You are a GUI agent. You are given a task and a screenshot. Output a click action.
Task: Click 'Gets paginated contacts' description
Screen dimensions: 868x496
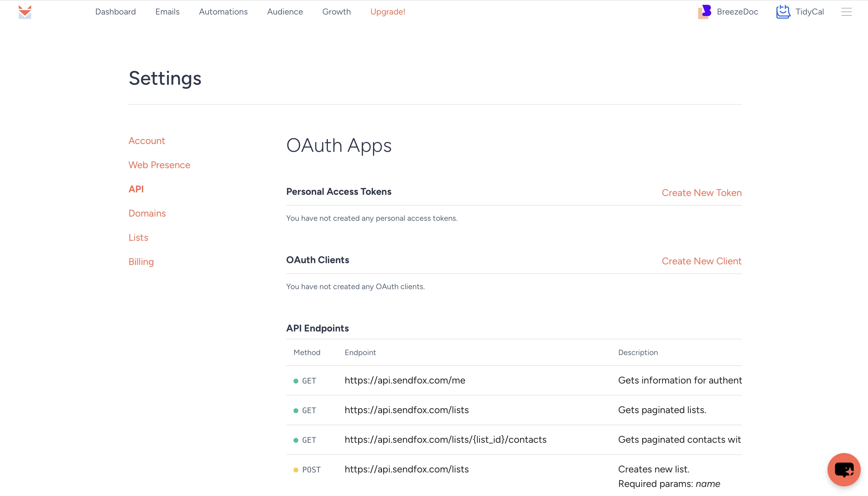pos(679,439)
